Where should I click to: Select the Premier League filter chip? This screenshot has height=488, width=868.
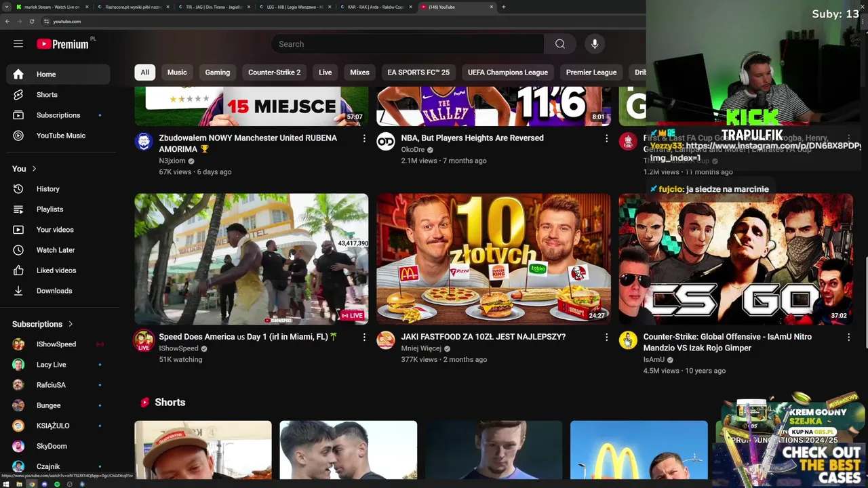(591, 73)
